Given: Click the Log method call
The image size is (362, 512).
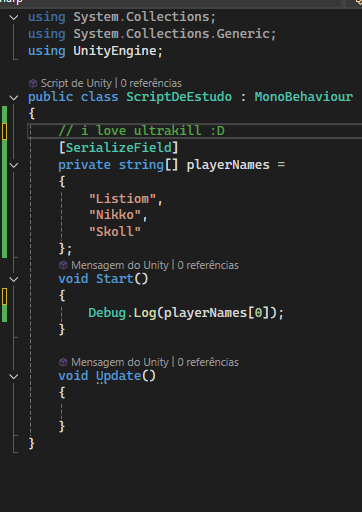Looking at the screenshot, I should 145,313.
